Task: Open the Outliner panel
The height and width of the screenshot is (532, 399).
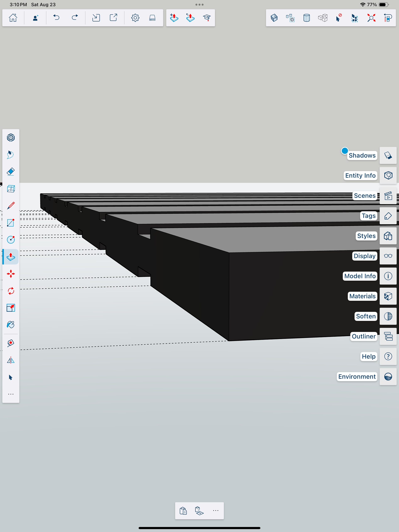Action: pos(388,336)
